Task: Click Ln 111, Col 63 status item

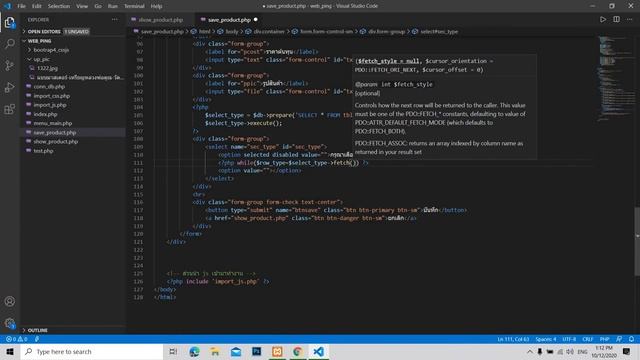Action: [x=513, y=339]
